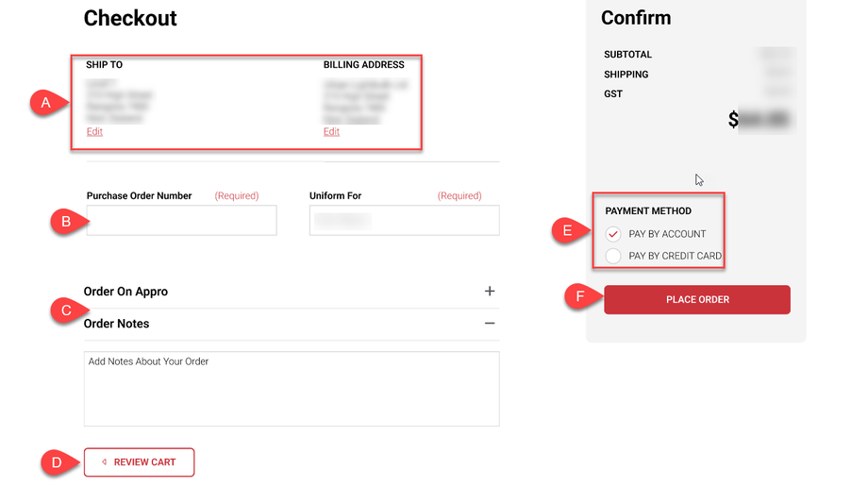Click the Order On Appro heading
Image resolution: width=868 pixels, height=486 pixels.
pyautogui.click(x=125, y=292)
